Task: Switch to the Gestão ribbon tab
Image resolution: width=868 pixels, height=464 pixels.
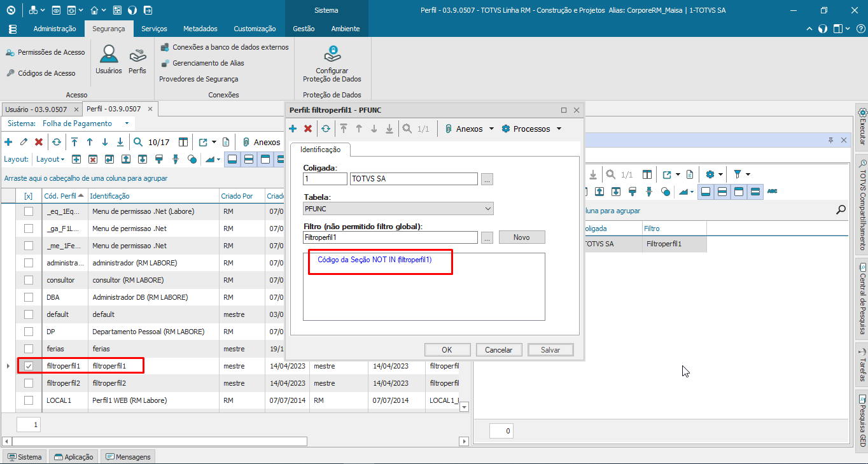Action: 304,29
